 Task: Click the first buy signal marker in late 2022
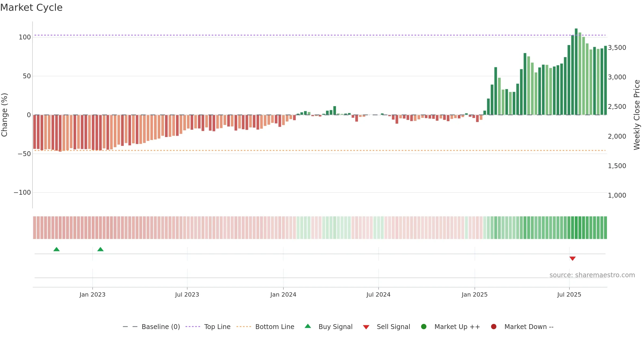coord(56,249)
